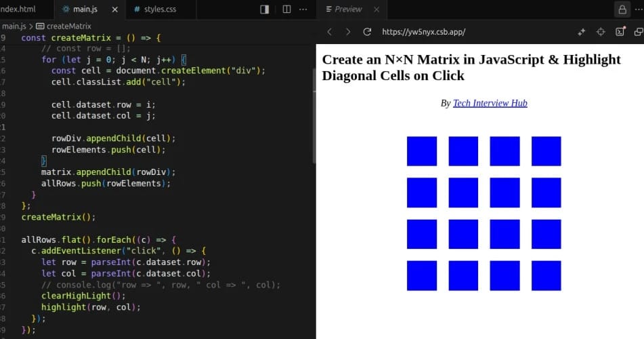The height and width of the screenshot is (339, 644).
Task: Click third row, third column blue cell
Action: coord(505,234)
